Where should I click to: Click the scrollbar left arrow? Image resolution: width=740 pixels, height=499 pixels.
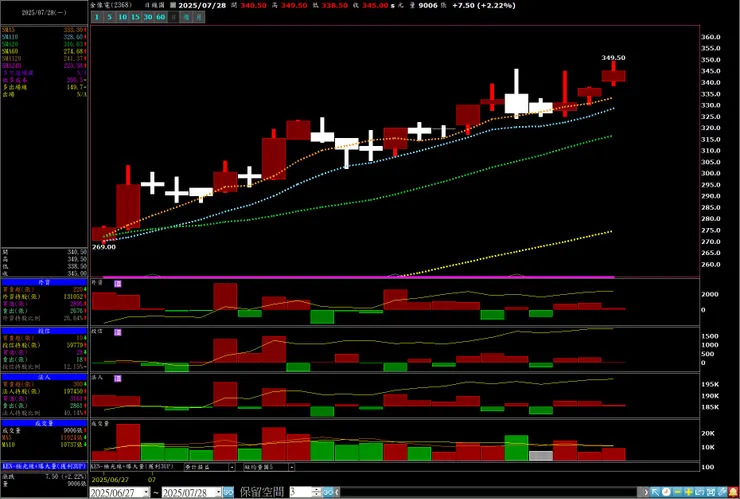(337, 492)
